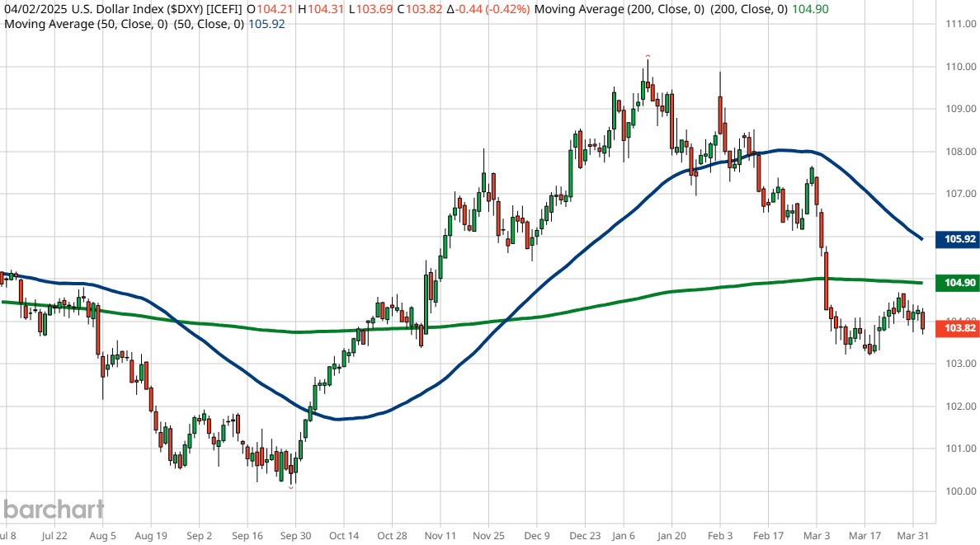Click the 04/02/2025 date in the header
980x545 pixels.
coord(35,9)
